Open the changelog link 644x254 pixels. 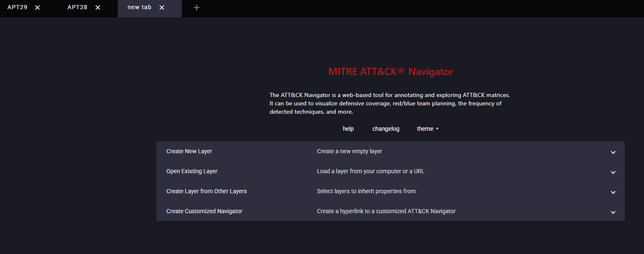click(386, 129)
